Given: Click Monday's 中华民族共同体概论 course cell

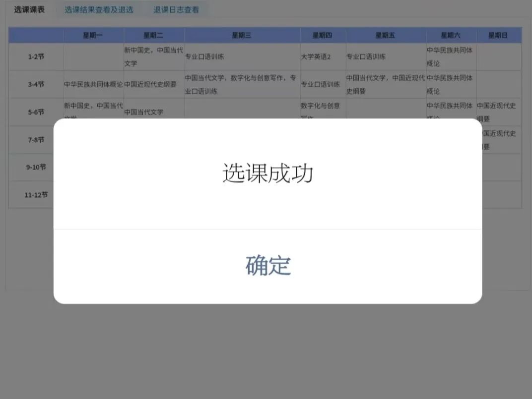Looking at the screenshot, I should click(93, 84).
